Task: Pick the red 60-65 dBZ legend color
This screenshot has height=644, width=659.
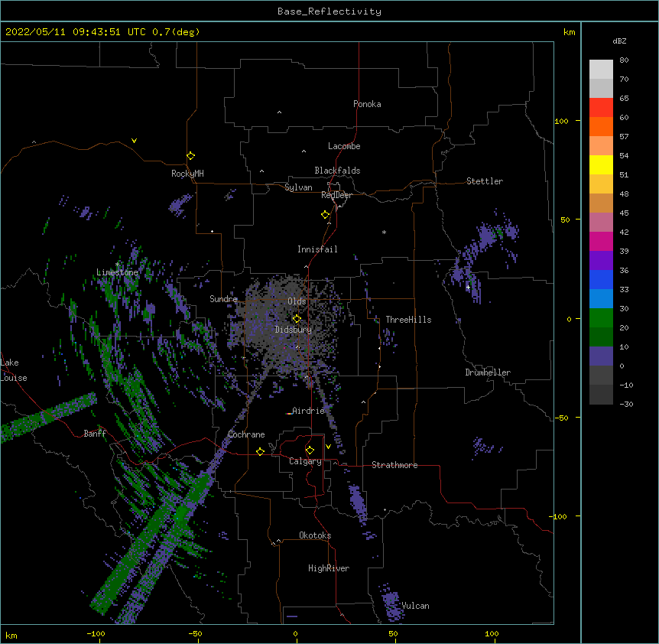Action: (601, 107)
